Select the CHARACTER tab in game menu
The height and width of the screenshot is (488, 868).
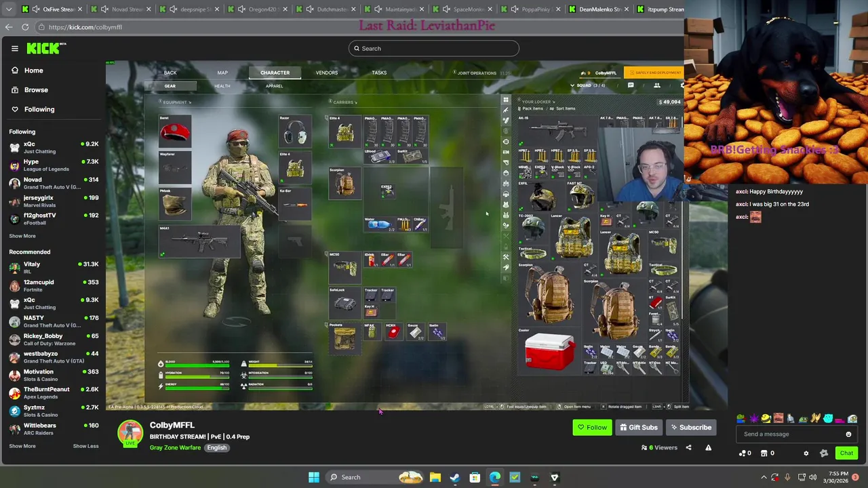[275, 73]
